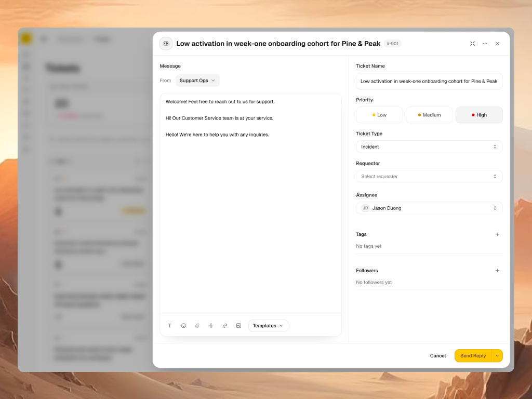Click the line 'Hi! Our Customer Service team'
The width and height of the screenshot is (532, 399).
pos(220,118)
